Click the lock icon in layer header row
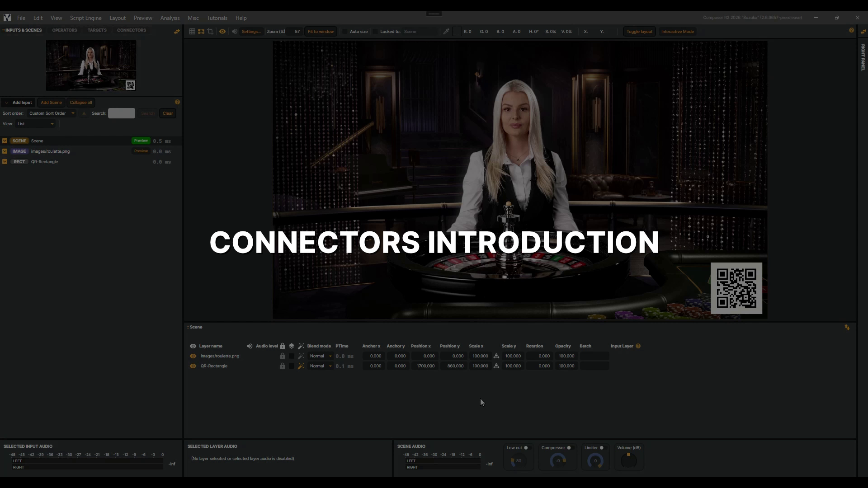Screen dimensions: 868x488 point(283,346)
